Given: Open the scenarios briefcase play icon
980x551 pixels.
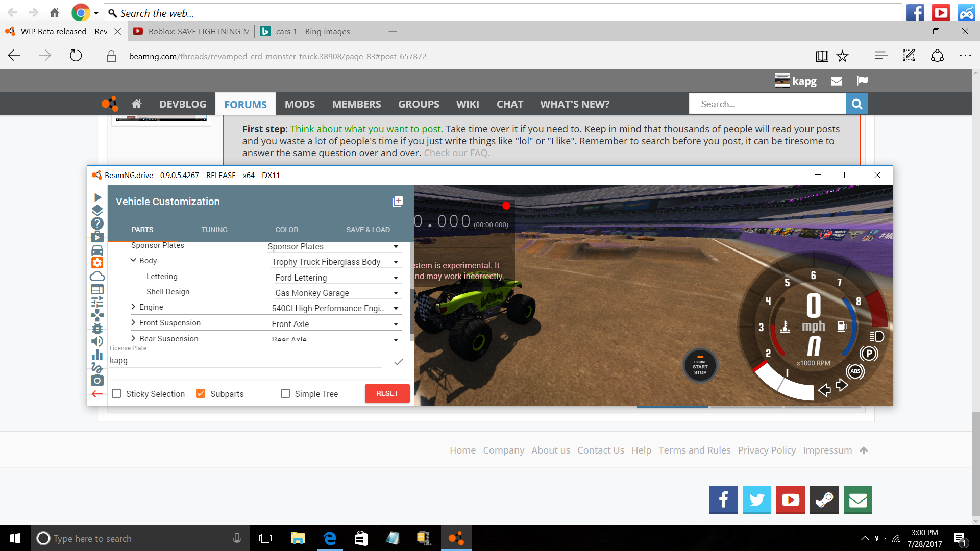Looking at the screenshot, I should pyautogui.click(x=97, y=237).
